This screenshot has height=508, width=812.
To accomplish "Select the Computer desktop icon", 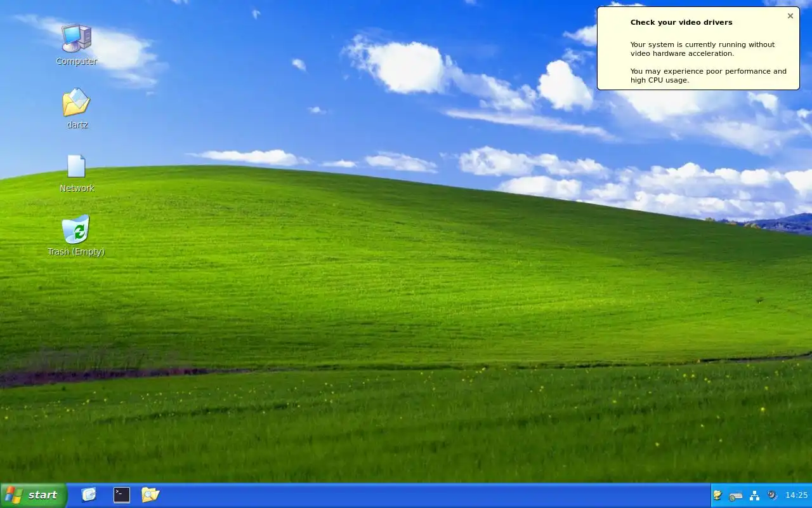I will click(76, 44).
